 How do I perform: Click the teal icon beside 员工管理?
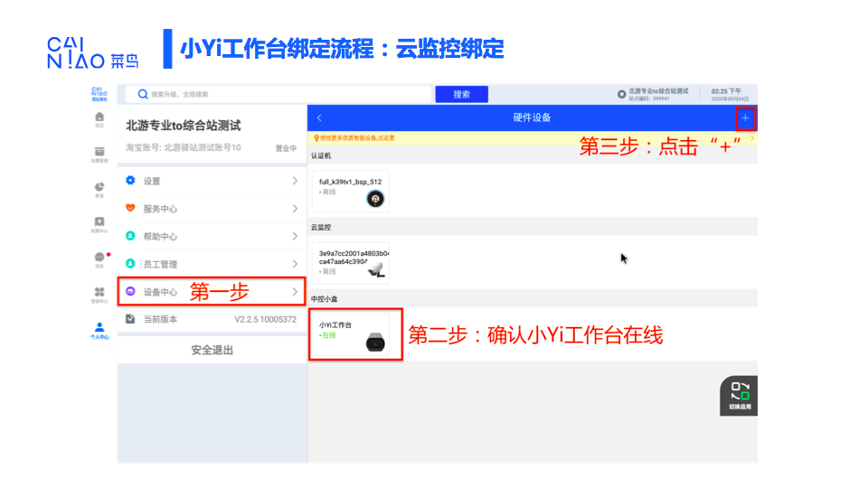(130, 263)
